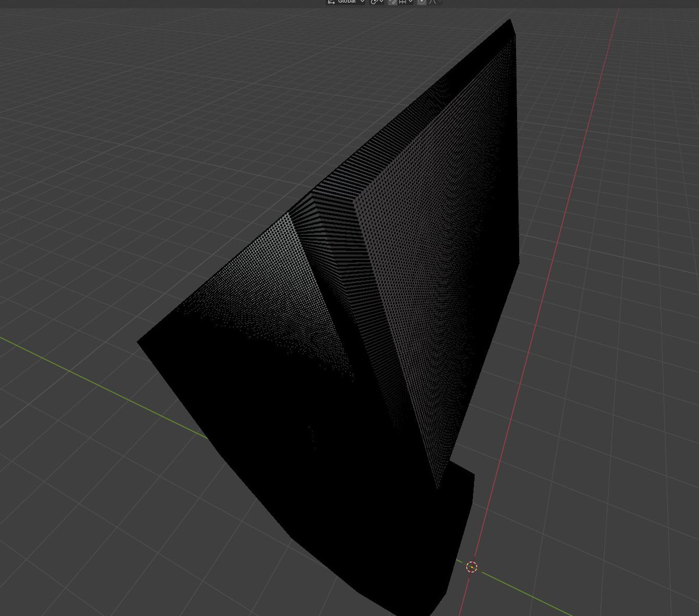Open the pivot point dropdown
Screen dimensions: 699x616
[377, 2]
